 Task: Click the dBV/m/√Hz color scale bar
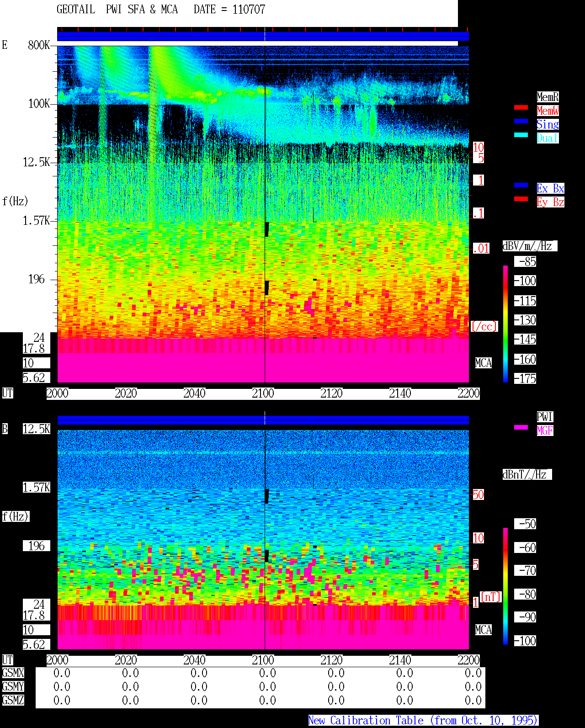click(505, 324)
